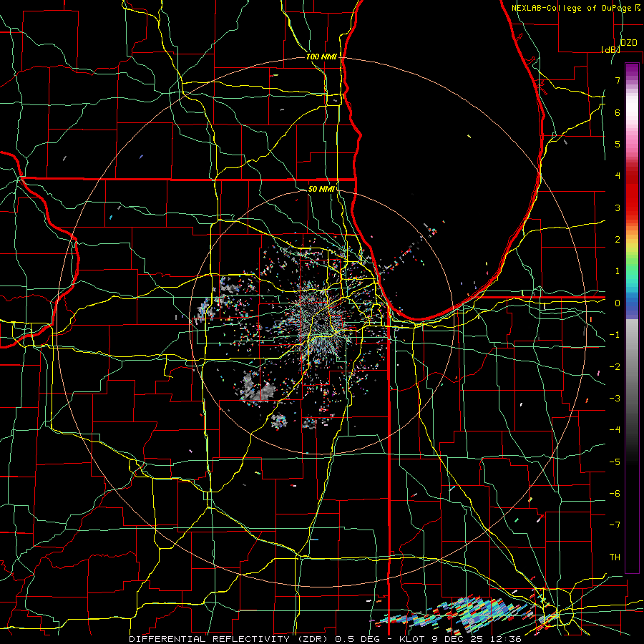Click the -4 value on the scale

tap(615, 430)
